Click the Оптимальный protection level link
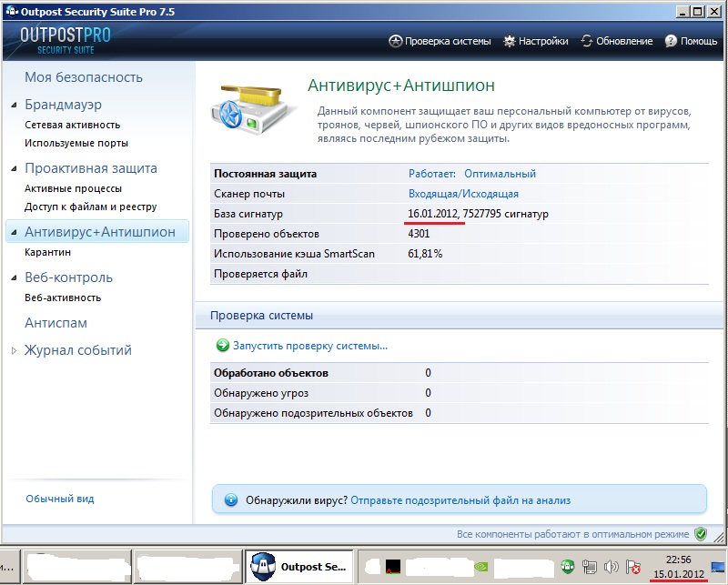728x585 pixels. 500,174
